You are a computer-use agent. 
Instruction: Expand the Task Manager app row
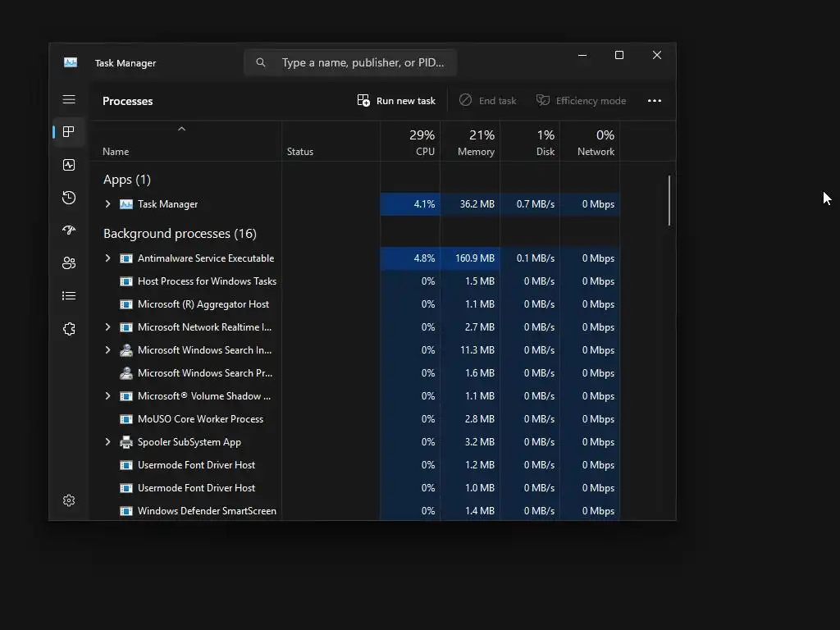pyautogui.click(x=107, y=204)
